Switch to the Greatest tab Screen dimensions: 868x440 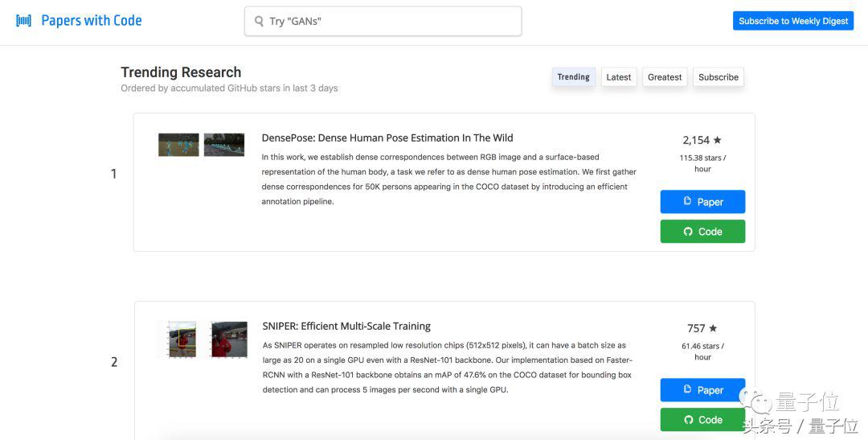(665, 77)
